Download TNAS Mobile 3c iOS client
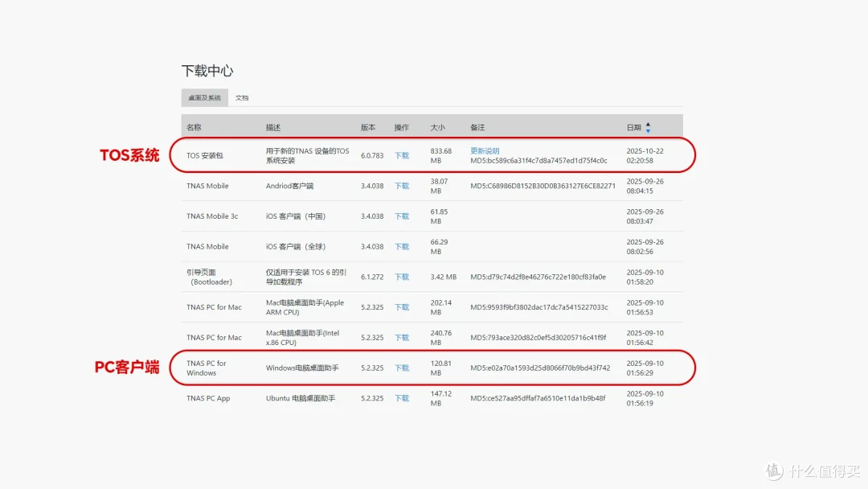 click(401, 216)
